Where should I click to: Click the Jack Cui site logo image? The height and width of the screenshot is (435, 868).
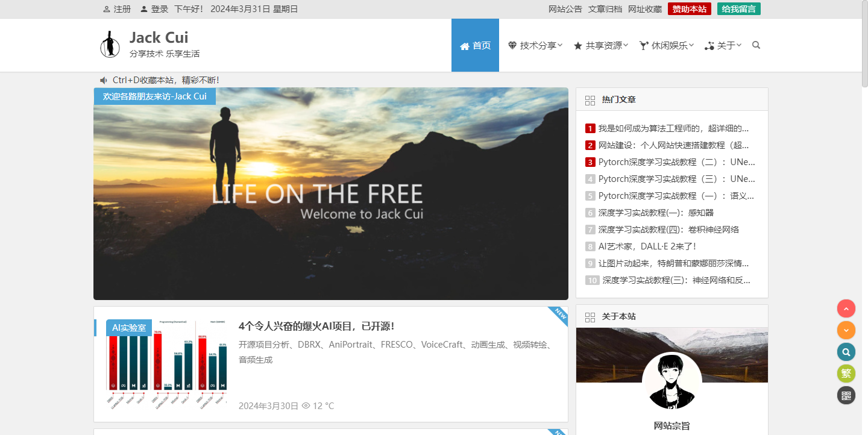coord(110,45)
